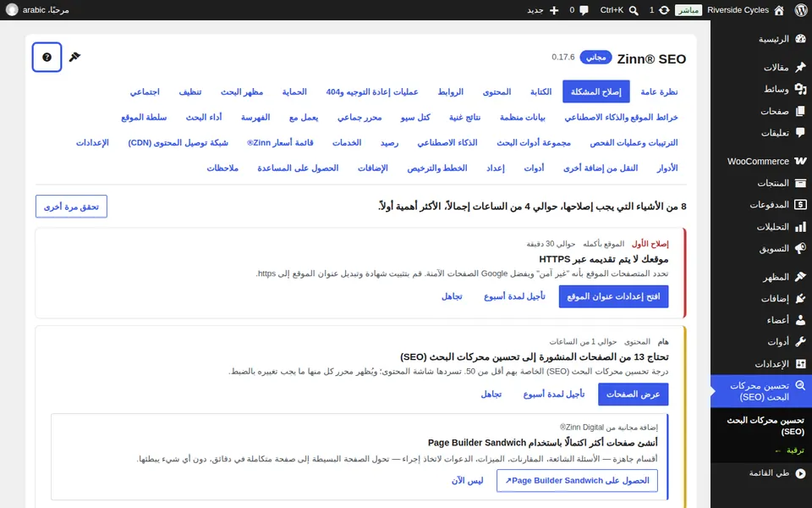Click تجاهل under the HTTPS issue
The width and height of the screenshot is (812, 508).
coord(452,296)
